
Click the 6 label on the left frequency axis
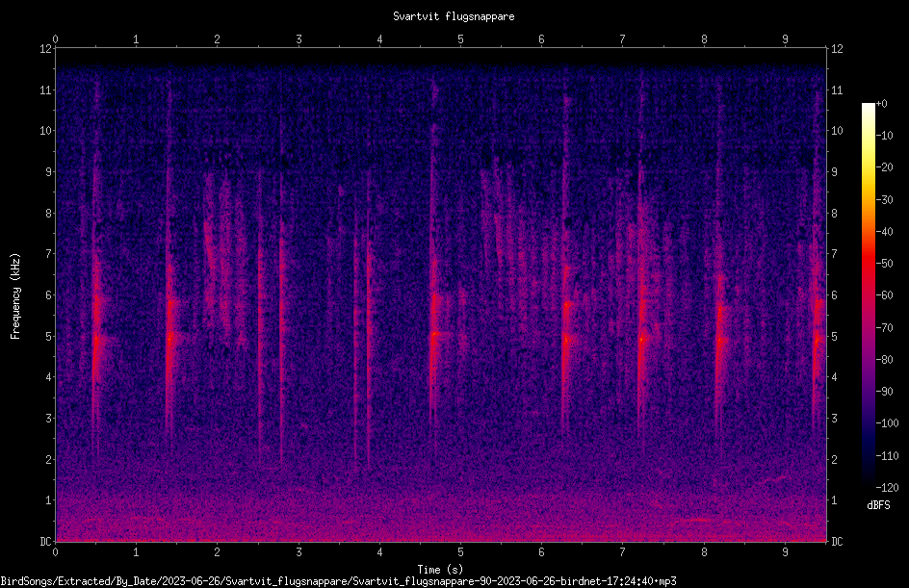pos(49,294)
